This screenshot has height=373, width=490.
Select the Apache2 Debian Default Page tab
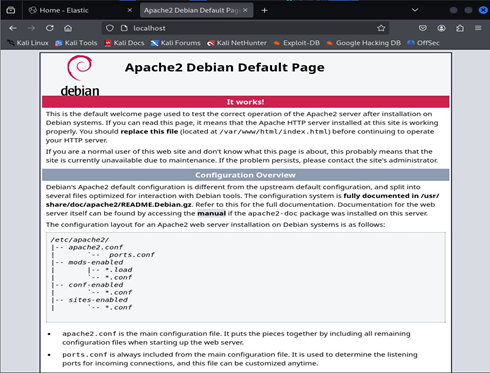click(197, 10)
